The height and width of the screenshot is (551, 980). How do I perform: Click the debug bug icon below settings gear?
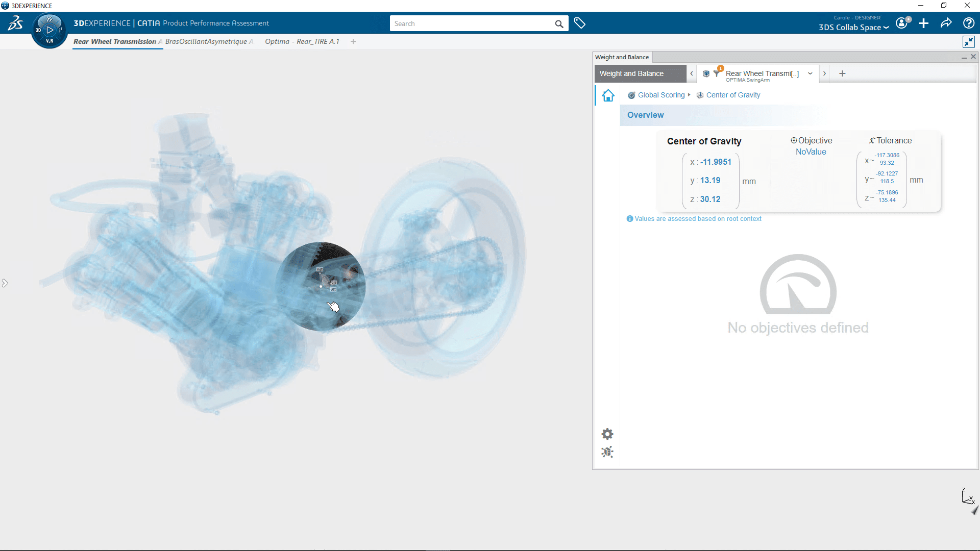click(x=607, y=452)
